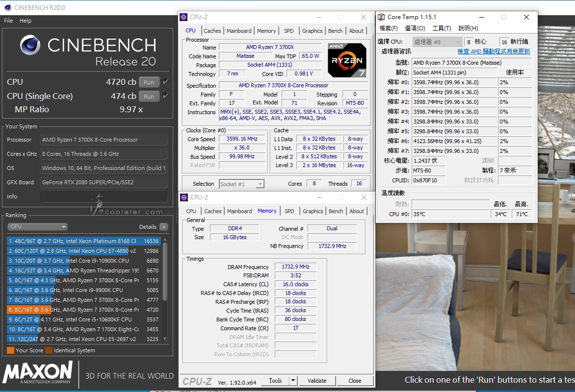The width and height of the screenshot is (575, 392).
Task: Click the Cinebench R20 title bar icon
Action: click(x=7, y=7)
